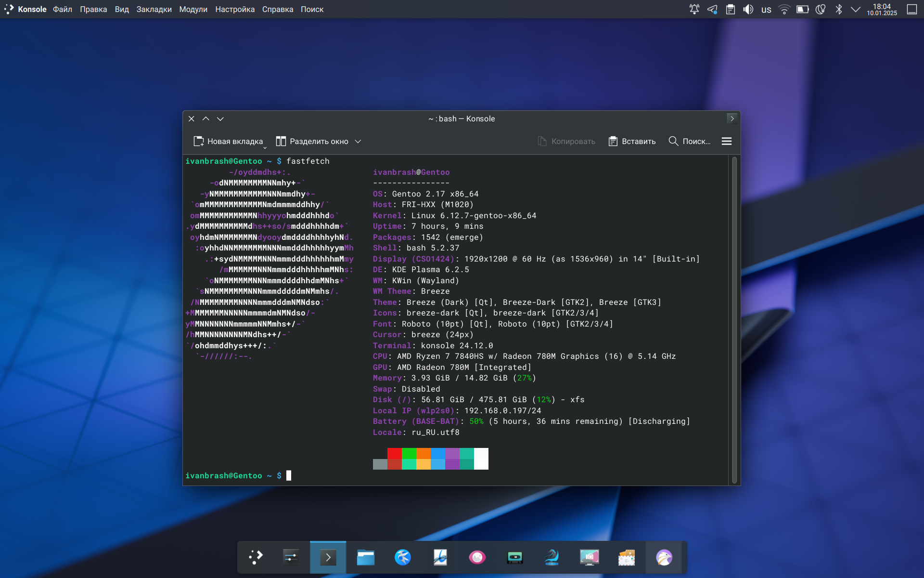Click the toolbar overflow chevron in title bar
The width and height of the screenshot is (924, 578).
click(731, 118)
